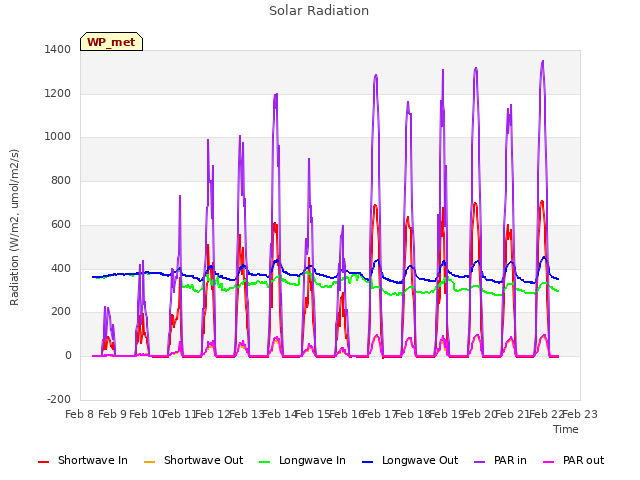Click the Radiation y-axis title

click(x=14, y=227)
